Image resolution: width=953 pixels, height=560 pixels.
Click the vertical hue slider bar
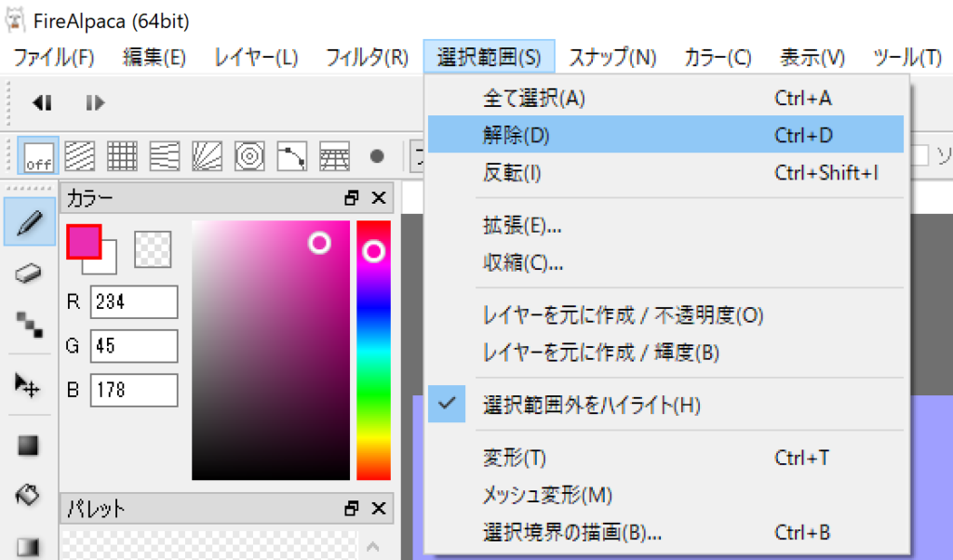373,350
